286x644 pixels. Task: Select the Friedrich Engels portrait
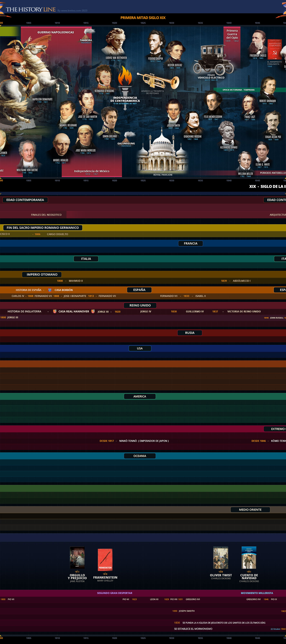[x=258, y=42]
